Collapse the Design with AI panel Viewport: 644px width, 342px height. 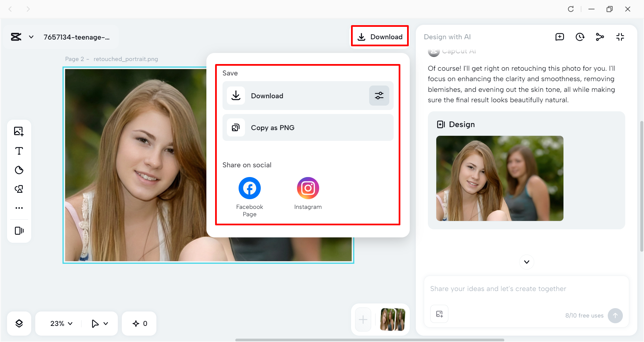620,37
